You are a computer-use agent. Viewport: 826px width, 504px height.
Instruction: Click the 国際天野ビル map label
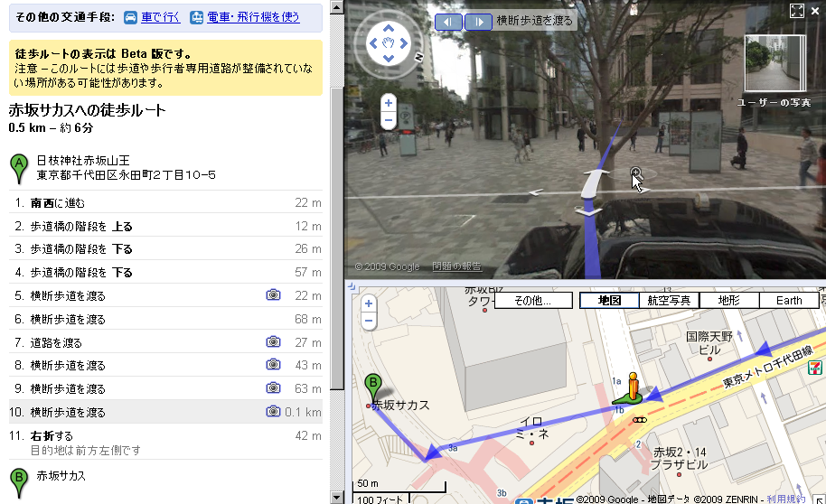pos(709,343)
